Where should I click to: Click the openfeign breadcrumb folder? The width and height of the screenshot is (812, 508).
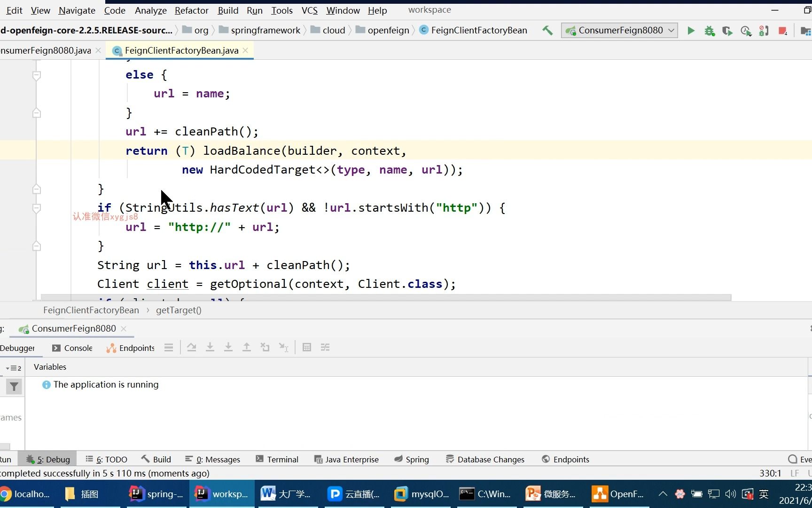383,31
